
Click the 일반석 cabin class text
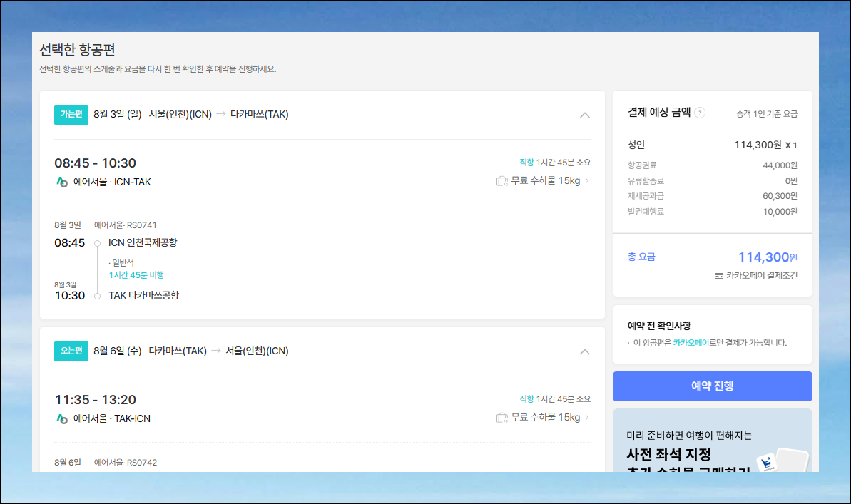(123, 262)
